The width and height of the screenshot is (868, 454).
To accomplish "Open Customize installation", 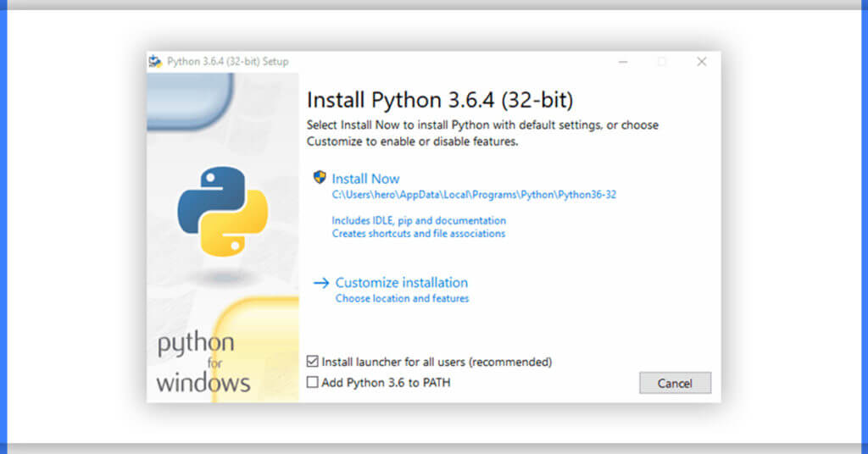I will (401, 283).
